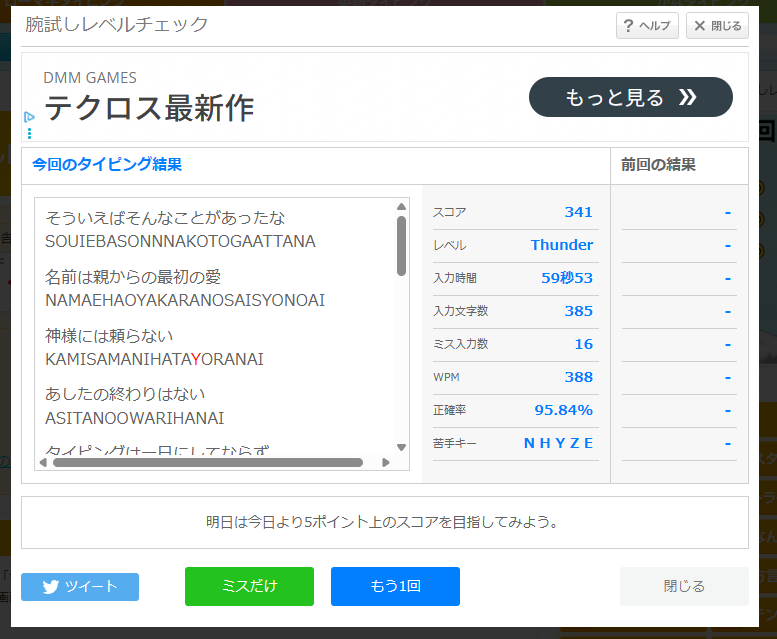The height and width of the screenshot is (639, 777).
Task: Click the スコア row label
Action: pos(449,213)
